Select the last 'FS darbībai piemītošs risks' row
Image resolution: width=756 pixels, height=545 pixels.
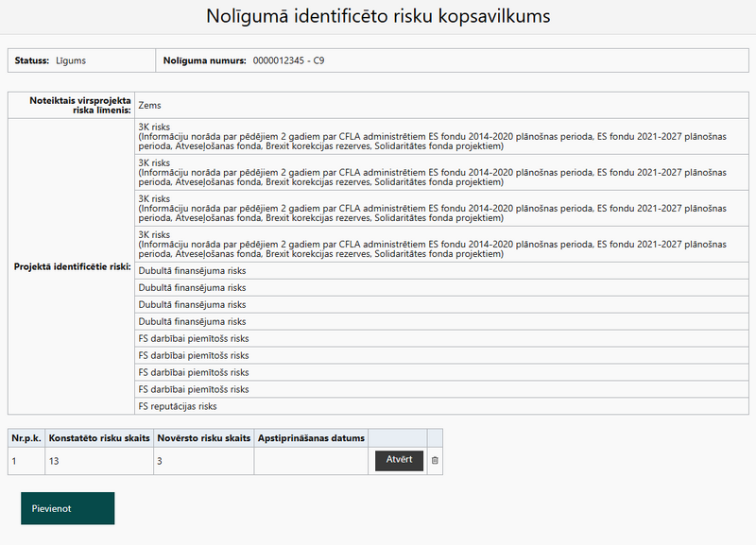[194, 389]
